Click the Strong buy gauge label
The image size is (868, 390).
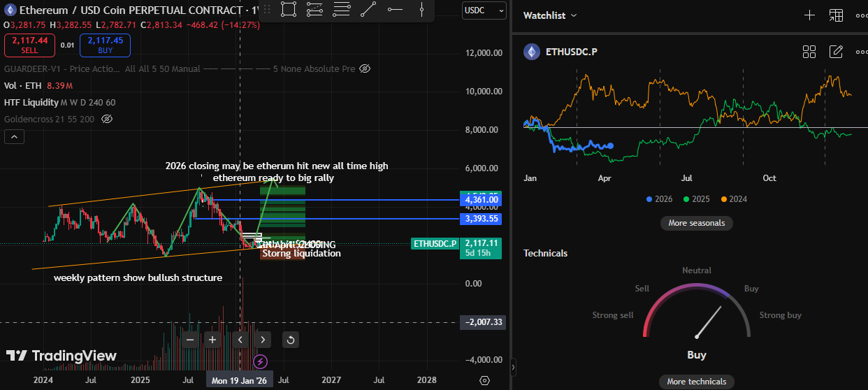click(781, 315)
